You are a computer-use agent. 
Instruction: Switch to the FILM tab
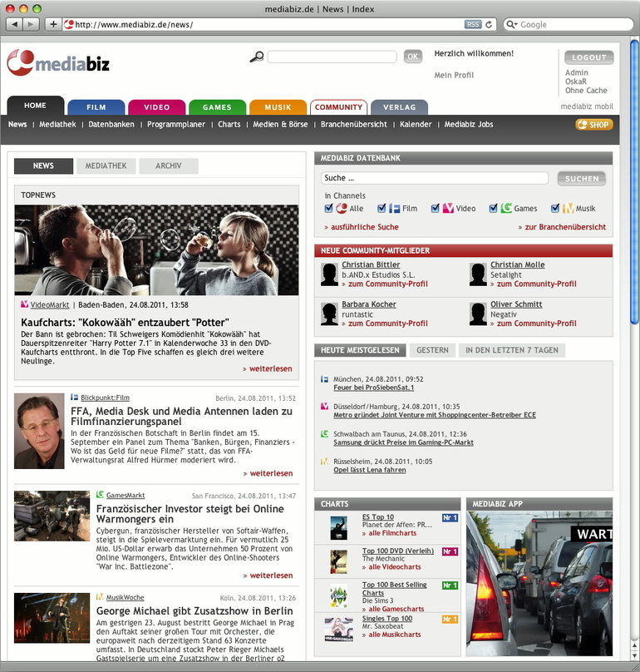point(96,107)
